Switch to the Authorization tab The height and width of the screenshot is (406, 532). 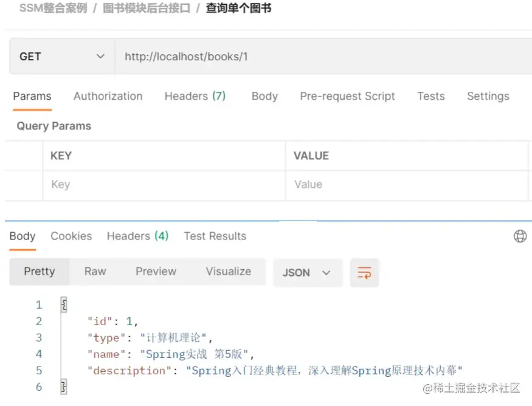click(x=108, y=96)
